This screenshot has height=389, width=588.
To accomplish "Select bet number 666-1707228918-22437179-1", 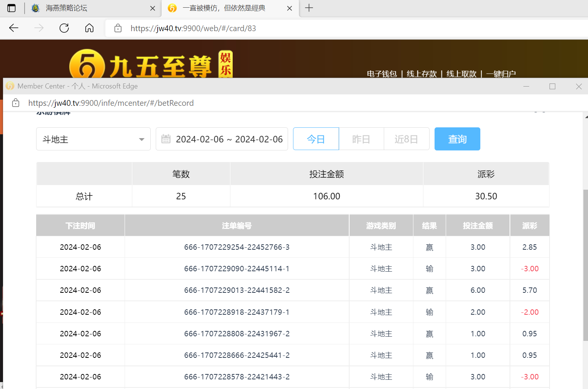I will click(x=237, y=312).
